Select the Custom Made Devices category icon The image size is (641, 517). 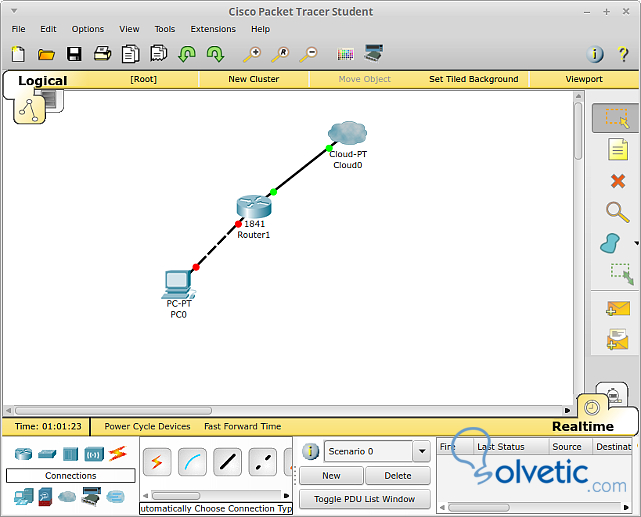91,496
